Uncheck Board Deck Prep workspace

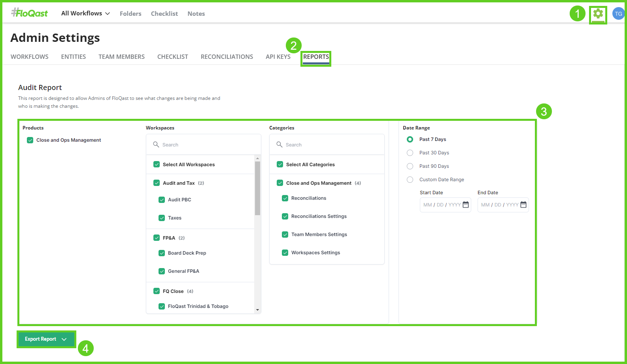(162, 253)
